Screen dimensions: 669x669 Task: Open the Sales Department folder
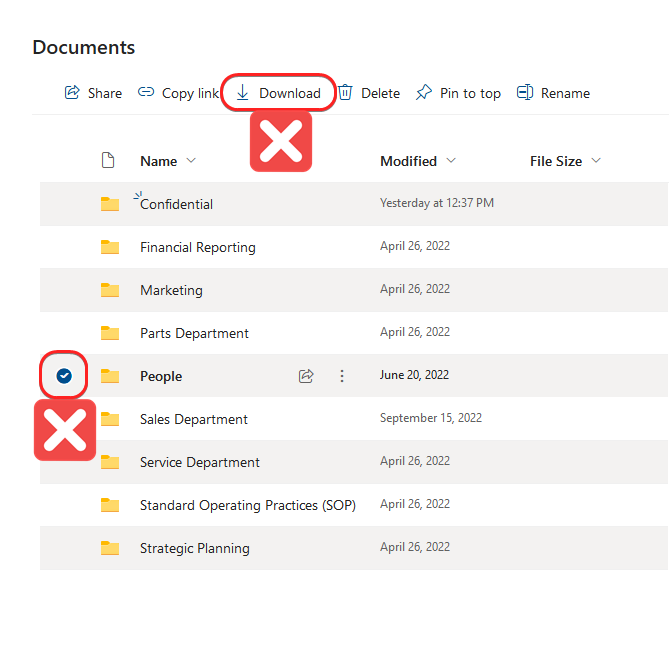click(194, 419)
